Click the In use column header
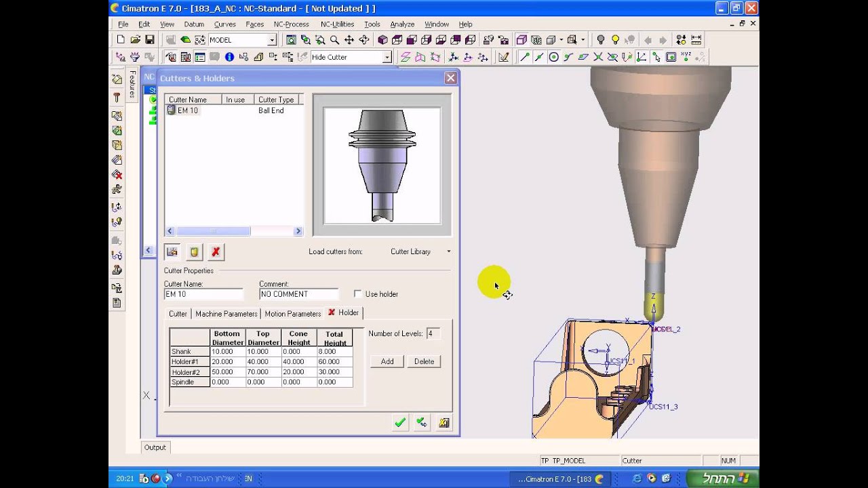Screen dimensions: 868x488 tap(239, 100)
